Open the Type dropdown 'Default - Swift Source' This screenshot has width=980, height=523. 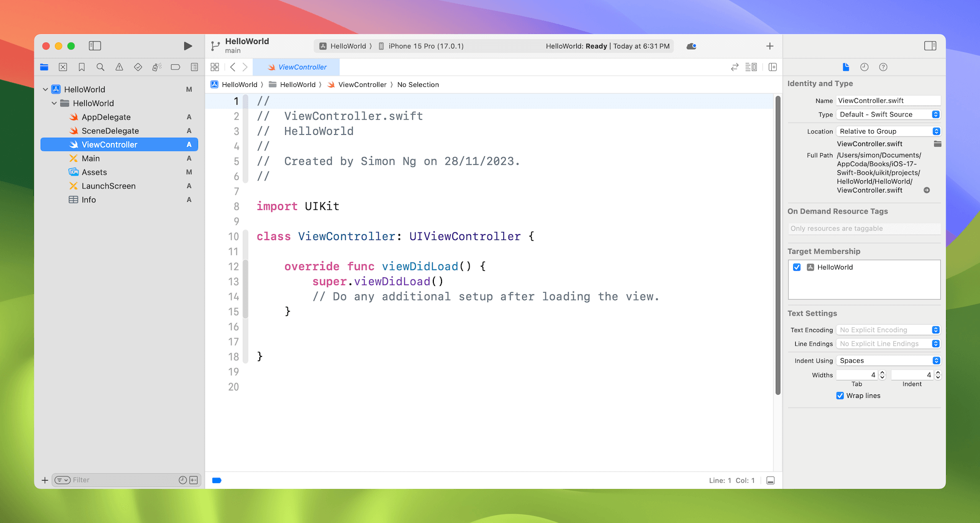coord(888,114)
